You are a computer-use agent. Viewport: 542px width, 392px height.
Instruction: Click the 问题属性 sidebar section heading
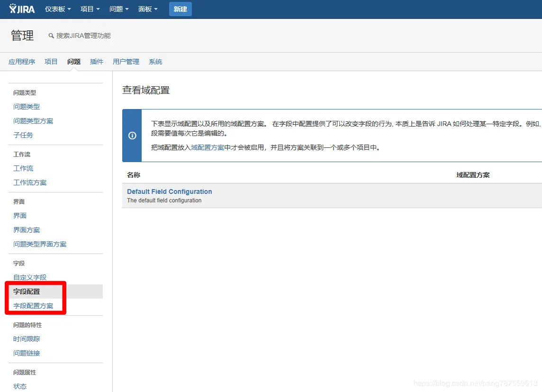coord(25,372)
